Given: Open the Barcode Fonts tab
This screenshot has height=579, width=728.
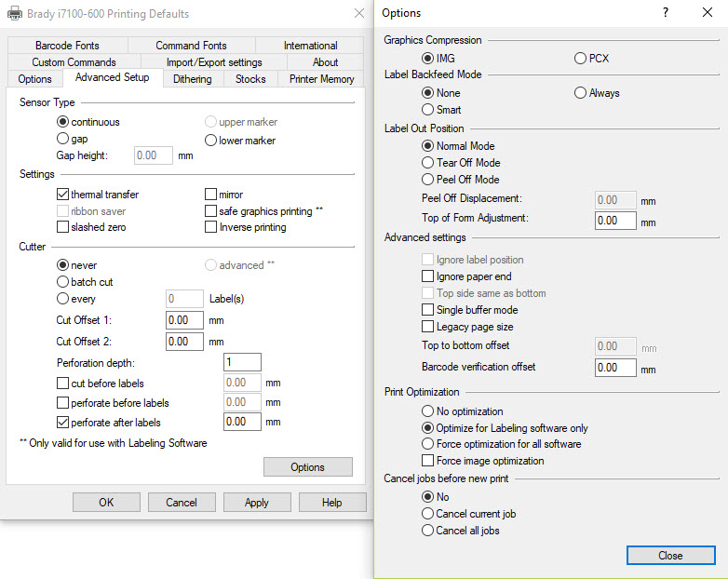Looking at the screenshot, I should point(67,46).
